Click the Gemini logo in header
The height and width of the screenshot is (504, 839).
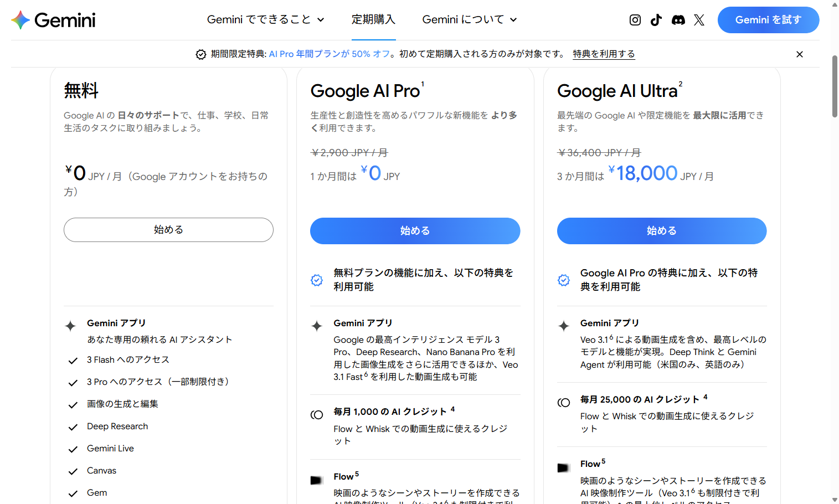(53, 20)
